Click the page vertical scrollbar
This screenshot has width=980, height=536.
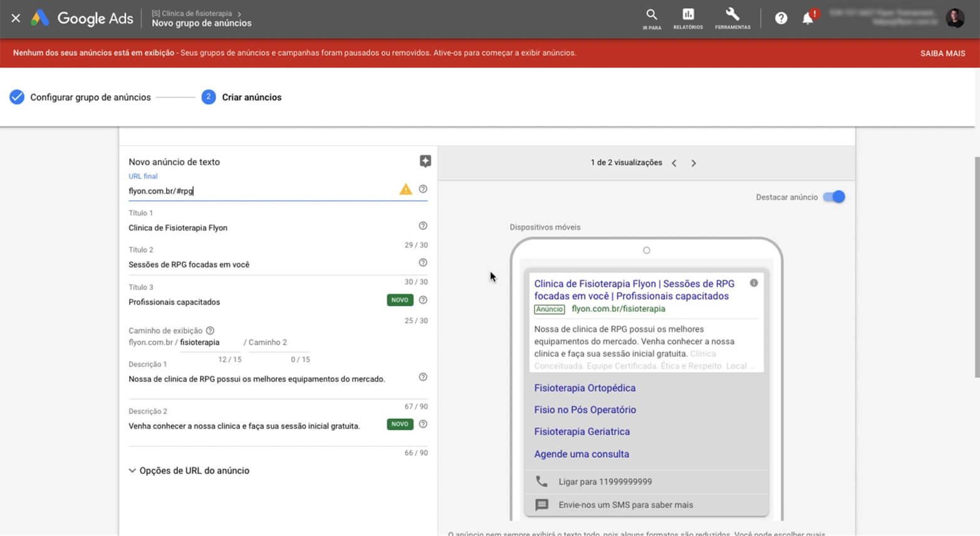(x=977, y=266)
